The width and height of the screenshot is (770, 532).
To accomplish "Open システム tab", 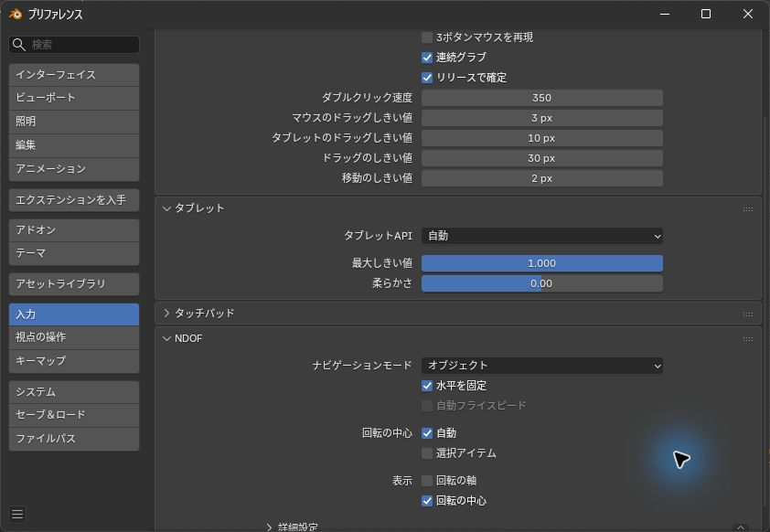I will pyautogui.click(x=74, y=392).
